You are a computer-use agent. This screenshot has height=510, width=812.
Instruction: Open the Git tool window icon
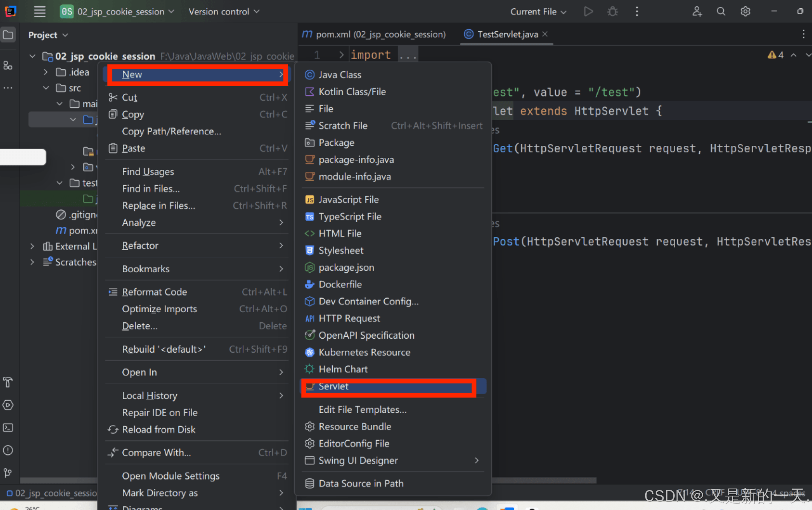click(8, 473)
